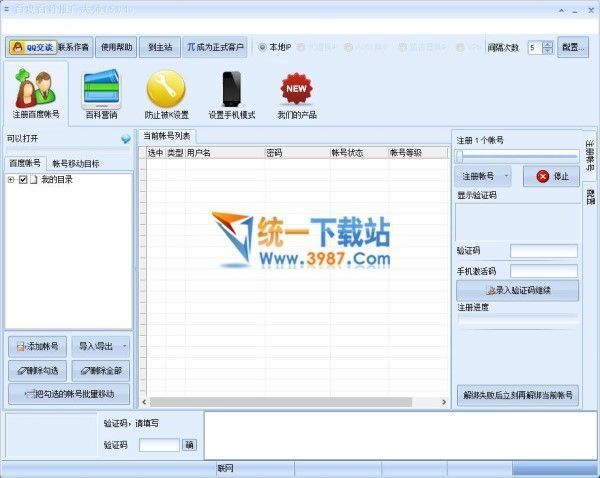Open the 防止被K设置 wrench icon
Screen dimensions: 600x478
[x=166, y=93]
